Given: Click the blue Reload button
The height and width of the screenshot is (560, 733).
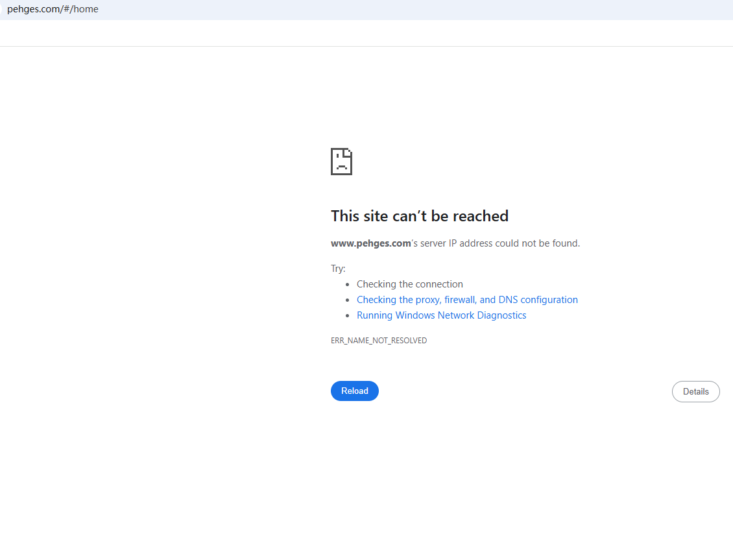Looking at the screenshot, I should (354, 391).
